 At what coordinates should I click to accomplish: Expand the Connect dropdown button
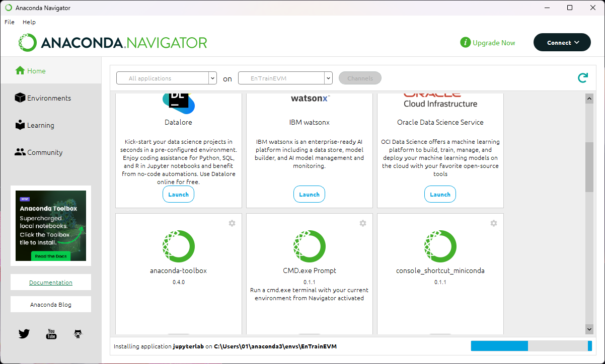tap(562, 43)
